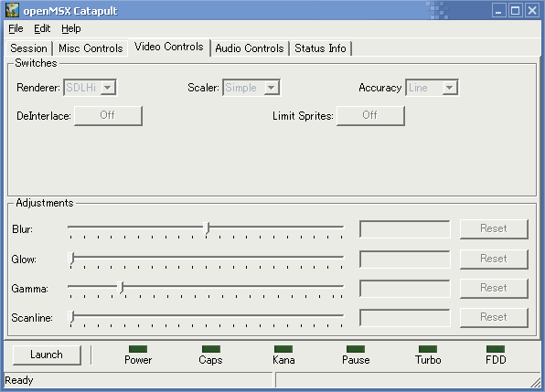Minimize the openMSX Catapult window
This screenshot has width=545, height=392.
coord(498,10)
